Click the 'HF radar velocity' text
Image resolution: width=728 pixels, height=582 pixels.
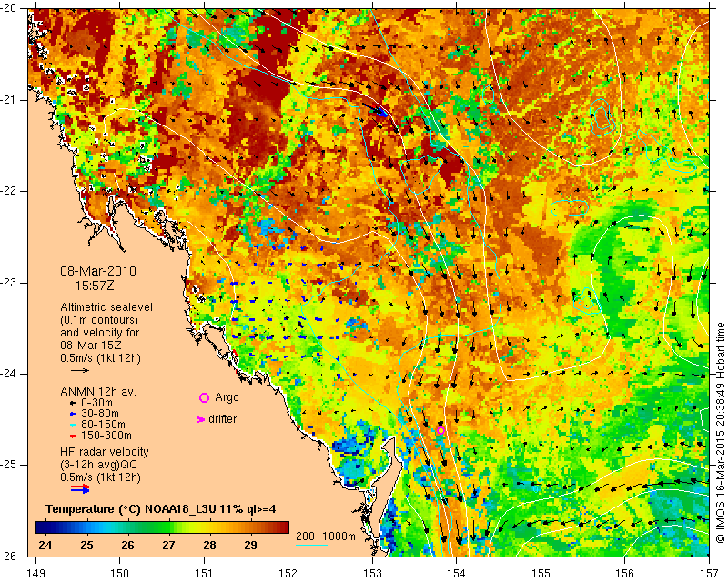[x=105, y=452]
